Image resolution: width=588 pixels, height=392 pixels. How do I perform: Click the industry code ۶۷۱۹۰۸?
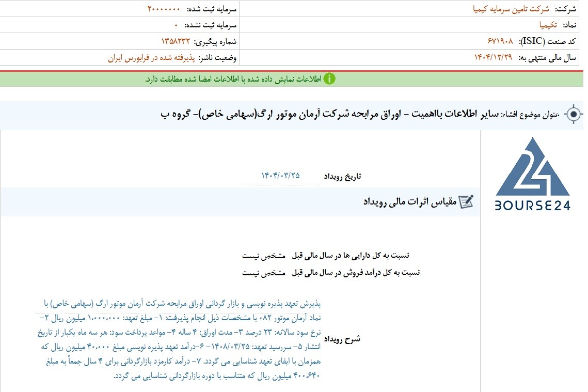click(500, 41)
